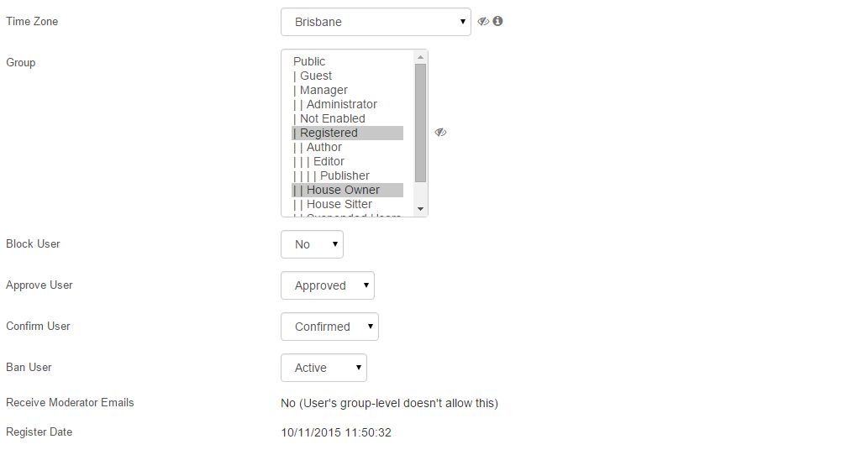Select Guest group option
Viewport: 868px width, 455px height.
pyautogui.click(x=348, y=76)
